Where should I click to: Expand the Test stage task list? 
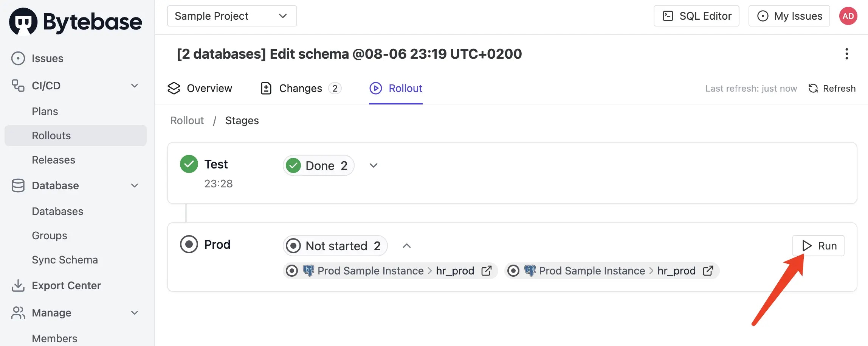(x=374, y=165)
